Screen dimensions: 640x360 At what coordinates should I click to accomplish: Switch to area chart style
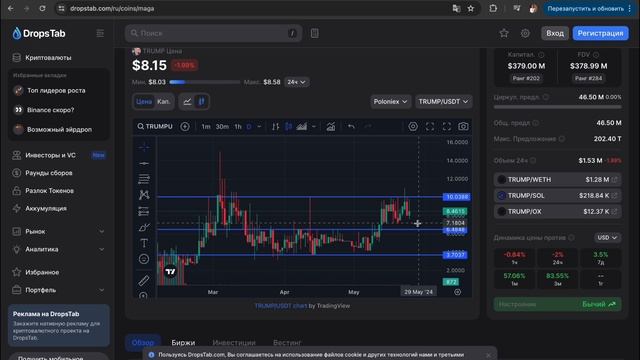[302, 127]
